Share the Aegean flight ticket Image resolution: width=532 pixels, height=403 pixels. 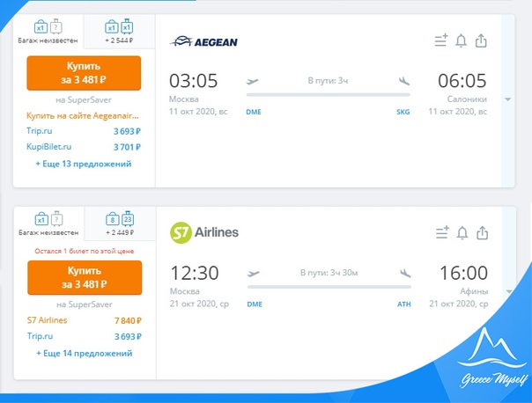pyautogui.click(x=481, y=40)
